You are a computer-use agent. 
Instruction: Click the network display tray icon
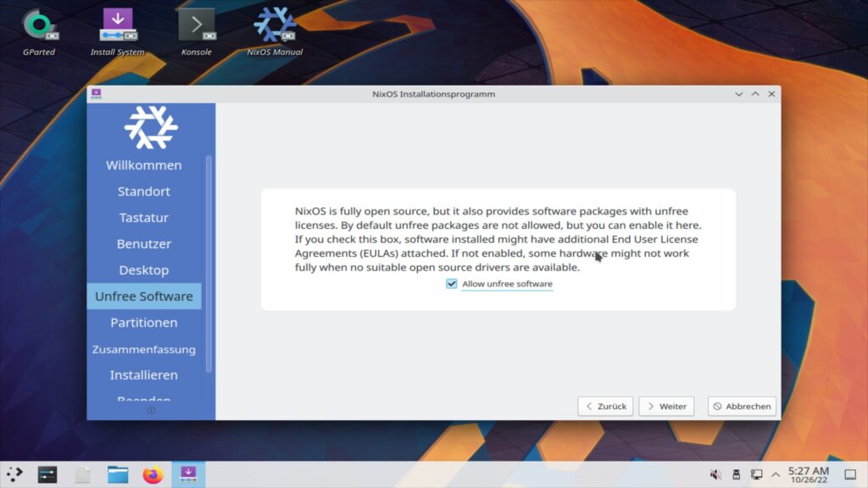pyautogui.click(x=756, y=474)
